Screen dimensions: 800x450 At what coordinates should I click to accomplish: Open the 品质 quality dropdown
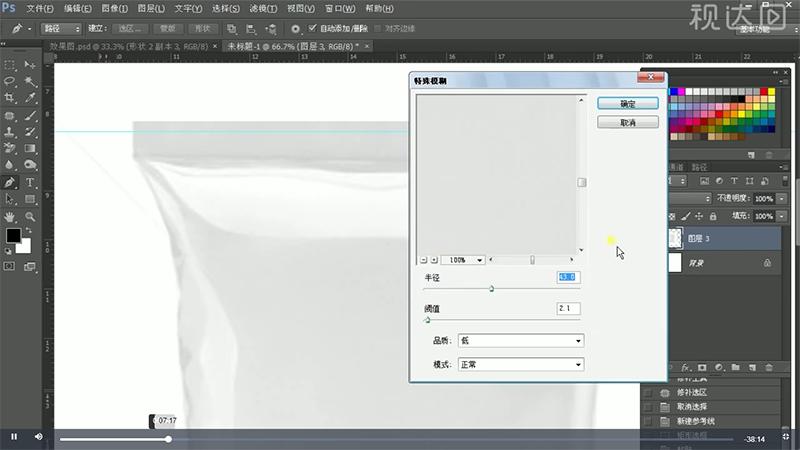click(520, 341)
